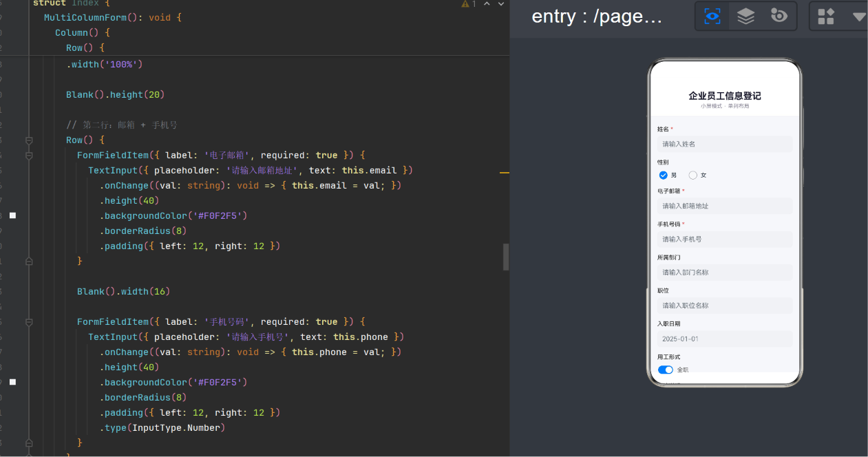Toggle the Inspector eye icon in previewer toolbar
Screen dimensions: 868x457
click(712, 16)
